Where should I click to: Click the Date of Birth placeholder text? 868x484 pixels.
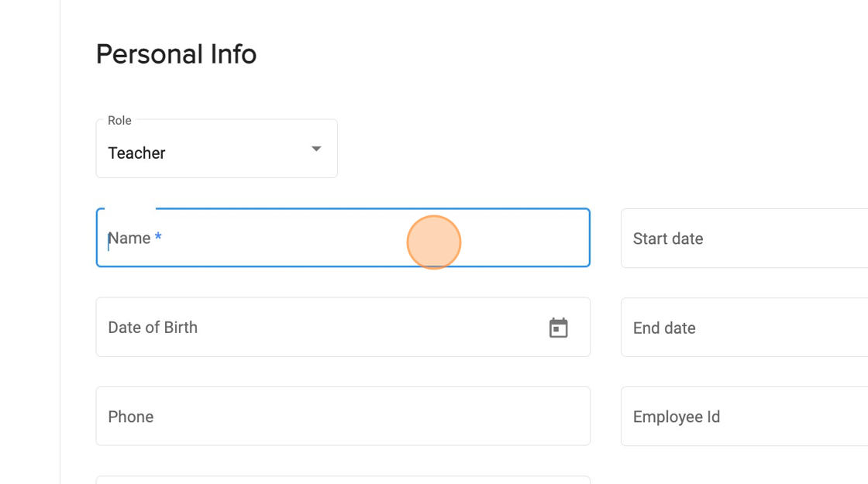pos(153,328)
